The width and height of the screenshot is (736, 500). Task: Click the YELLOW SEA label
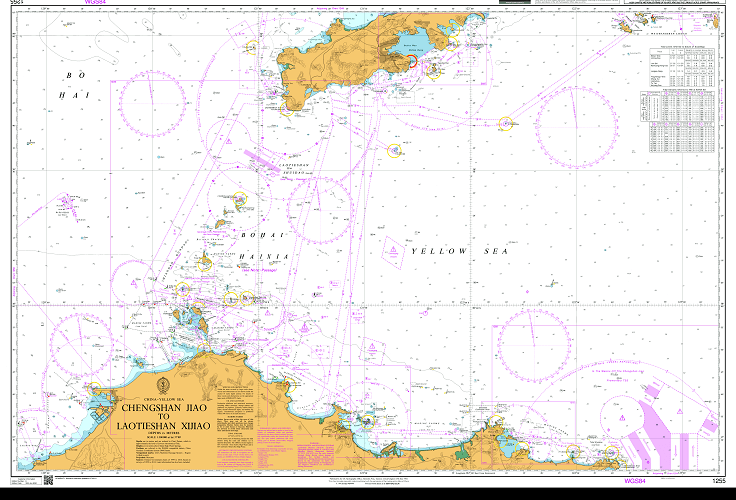[459, 252]
